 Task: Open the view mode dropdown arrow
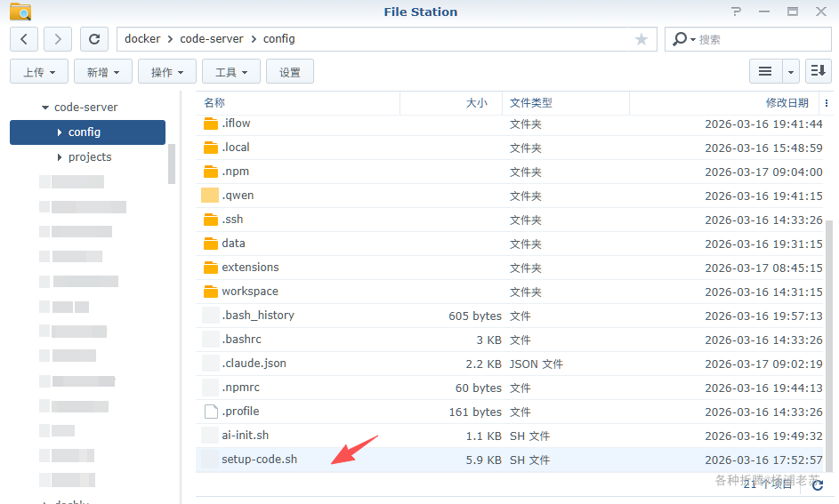(x=791, y=72)
